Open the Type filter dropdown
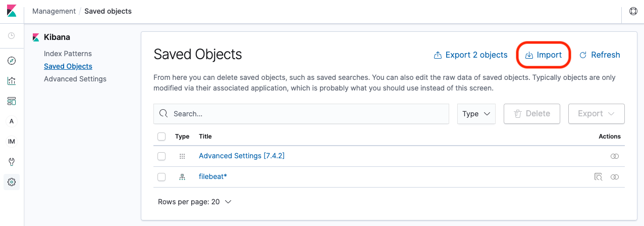The image size is (644, 226). 476,114
